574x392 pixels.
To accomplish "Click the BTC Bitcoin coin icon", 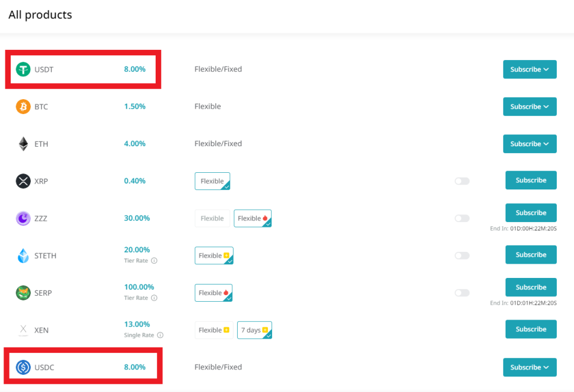I will tap(23, 106).
